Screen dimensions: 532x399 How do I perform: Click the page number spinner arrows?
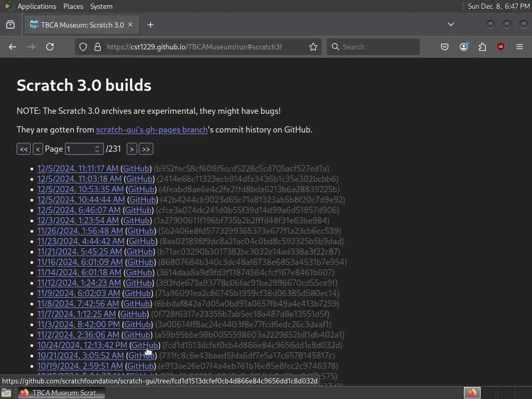(x=97, y=149)
